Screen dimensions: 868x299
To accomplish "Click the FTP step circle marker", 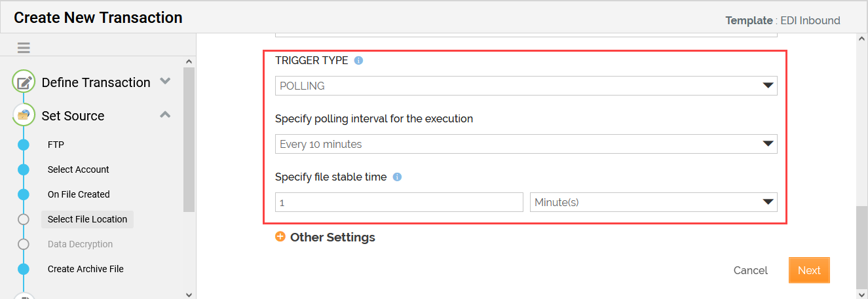I will (24, 145).
